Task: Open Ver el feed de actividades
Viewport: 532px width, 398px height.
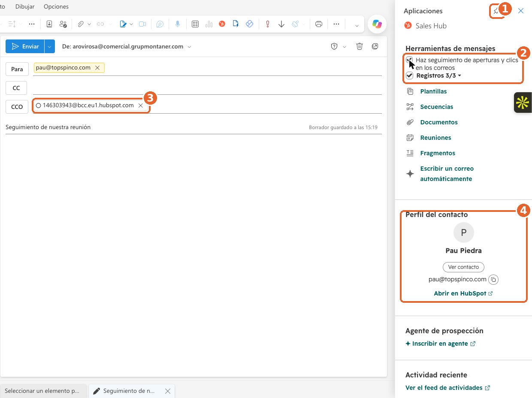Action: tap(448, 388)
